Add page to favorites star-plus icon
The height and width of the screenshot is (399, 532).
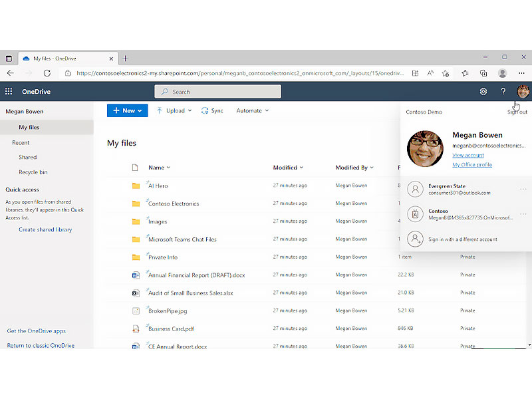(x=446, y=73)
